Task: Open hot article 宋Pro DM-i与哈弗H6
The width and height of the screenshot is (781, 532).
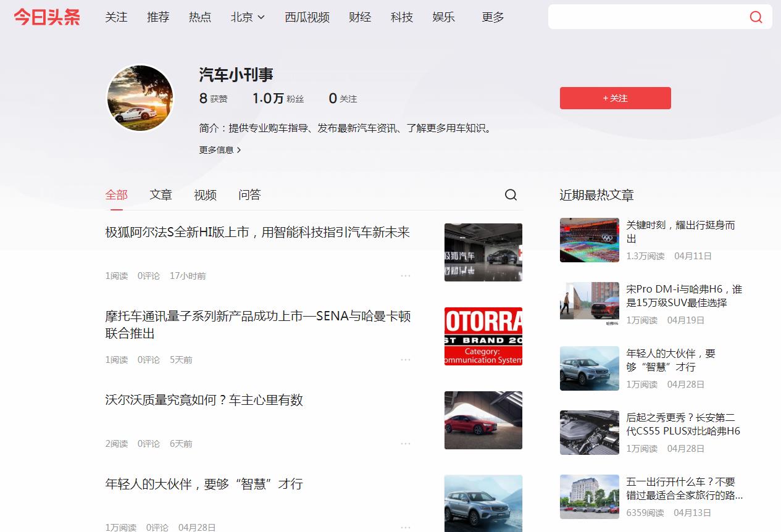Action: click(684, 296)
